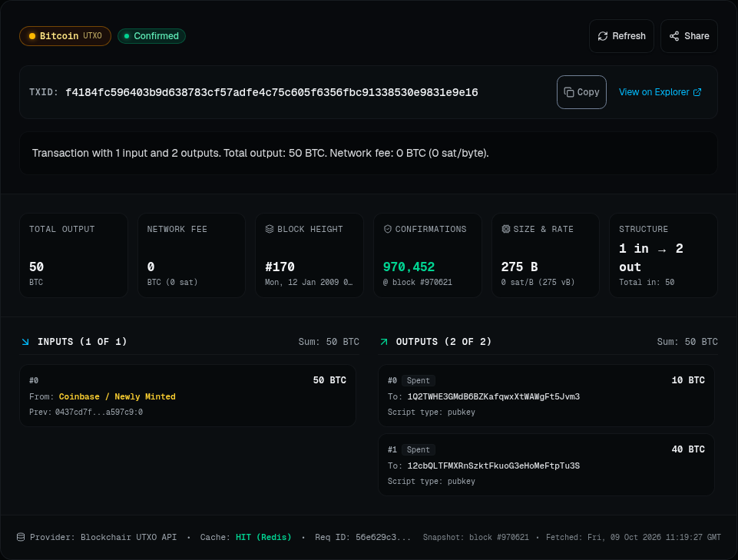This screenshot has width=738, height=560.
Task: Click the 275 B size value
Action: (x=519, y=267)
